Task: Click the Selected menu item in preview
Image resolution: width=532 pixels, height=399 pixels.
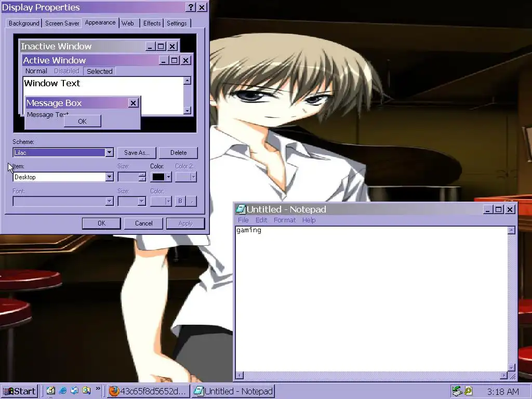Action: pos(99,71)
